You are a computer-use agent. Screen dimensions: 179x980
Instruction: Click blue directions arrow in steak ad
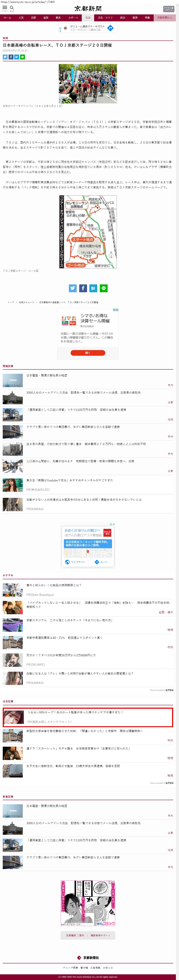(110, 28)
